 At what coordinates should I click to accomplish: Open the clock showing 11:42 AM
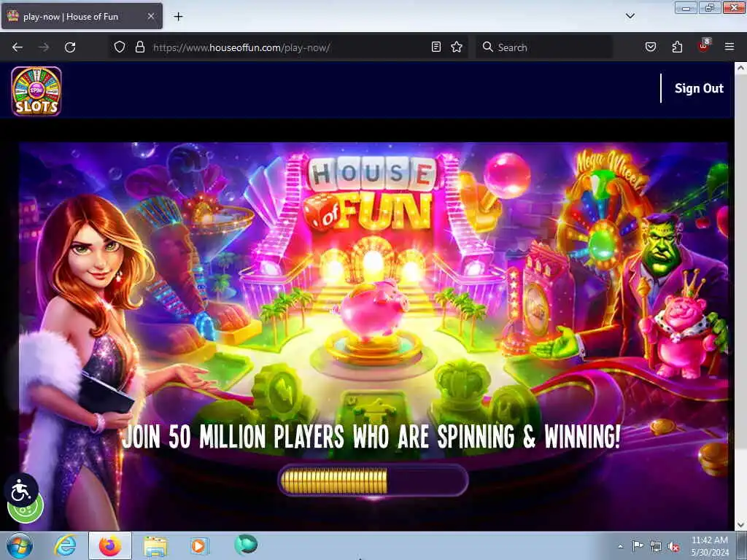[x=710, y=546]
